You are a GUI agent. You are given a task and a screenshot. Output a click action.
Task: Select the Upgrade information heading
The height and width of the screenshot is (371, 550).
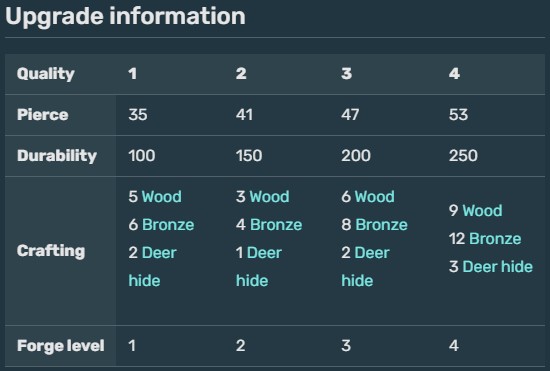tap(125, 16)
